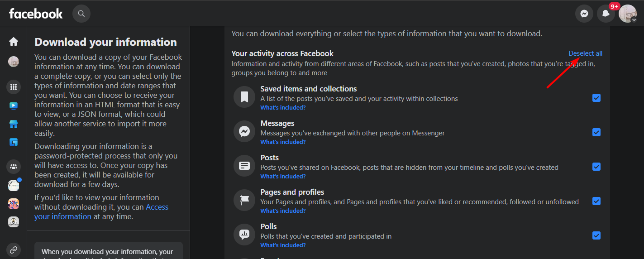Screen dimensions: 644x259
Task: Open the account dropdown on the profile picture
Action: [634, 20]
